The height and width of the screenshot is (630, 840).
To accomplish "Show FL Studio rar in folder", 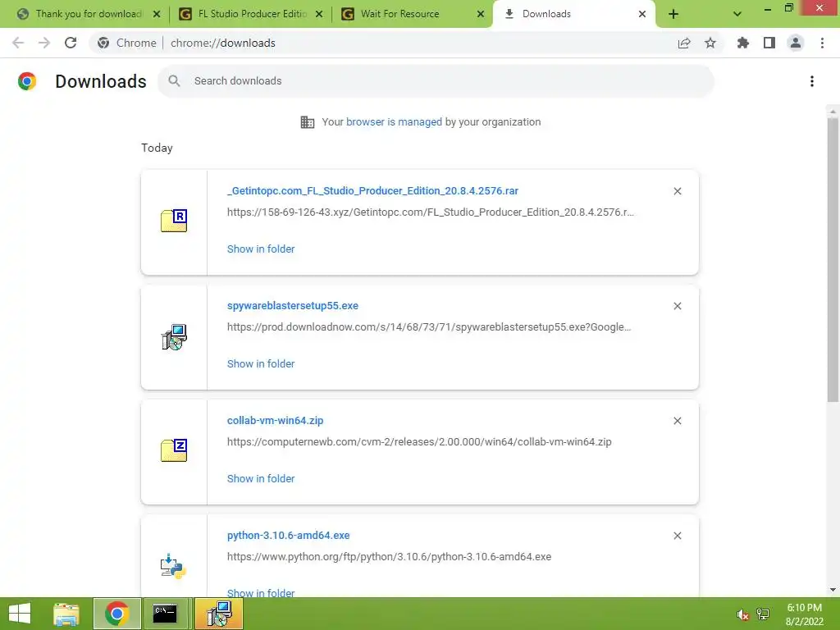I will [x=261, y=249].
